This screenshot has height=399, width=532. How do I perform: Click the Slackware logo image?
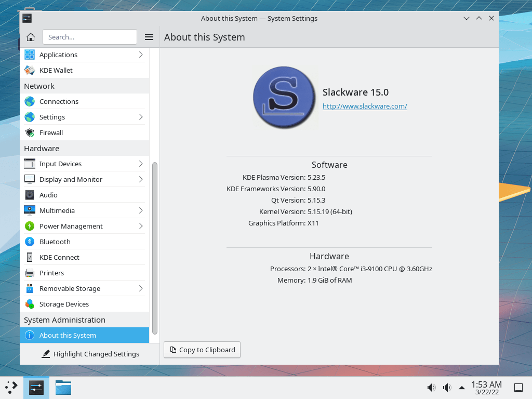coord(284,97)
